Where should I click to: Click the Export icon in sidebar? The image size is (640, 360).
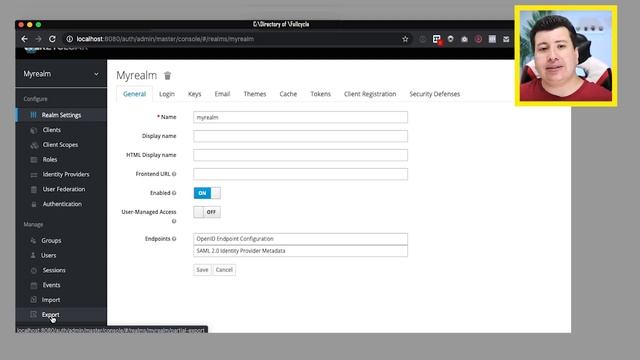[x=33, y=314]
